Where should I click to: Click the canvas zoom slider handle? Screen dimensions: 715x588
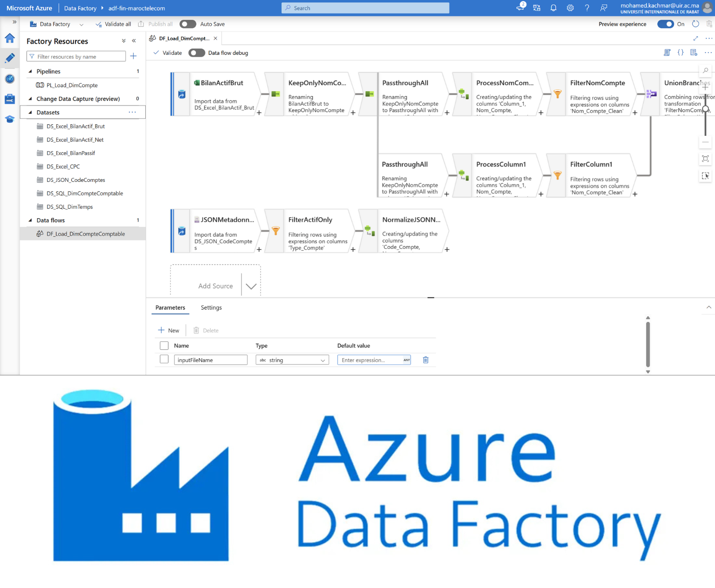706,109
